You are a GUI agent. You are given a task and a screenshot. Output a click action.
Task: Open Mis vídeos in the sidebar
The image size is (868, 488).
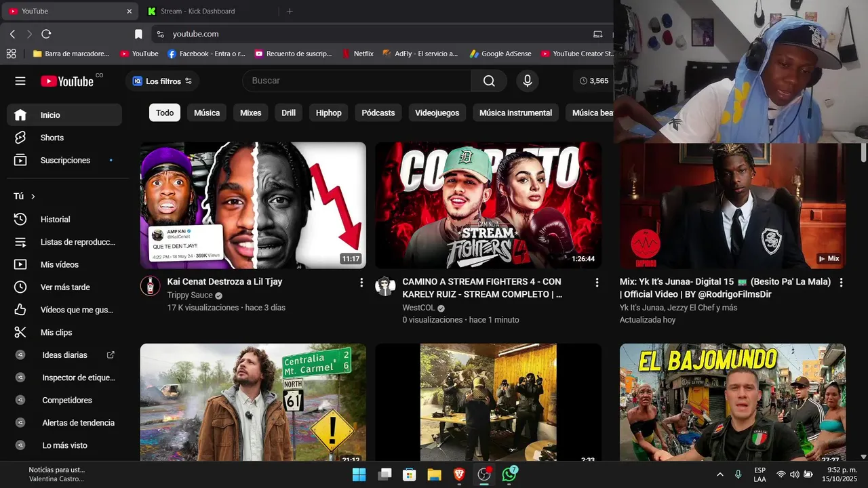pos(64,264)
